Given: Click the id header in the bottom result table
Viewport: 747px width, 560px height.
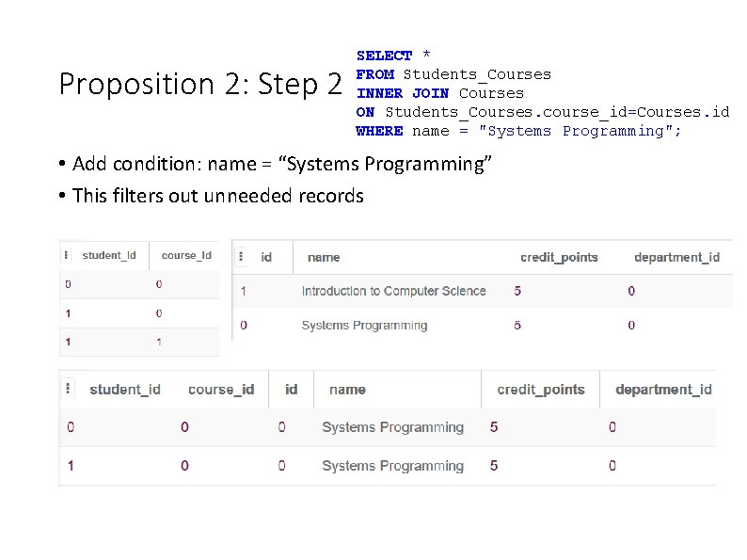Looking at the screenshot, I should (291, 390).
